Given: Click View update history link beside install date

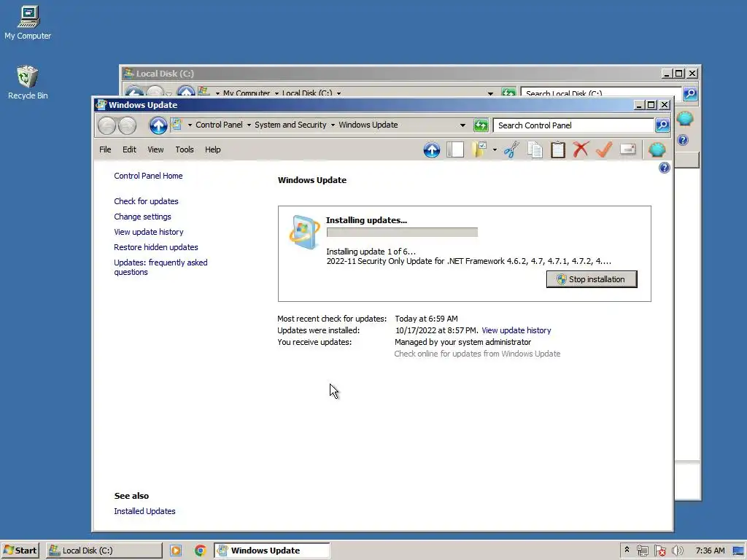Looking at the screenshot, I should click(x=516, y=330).
